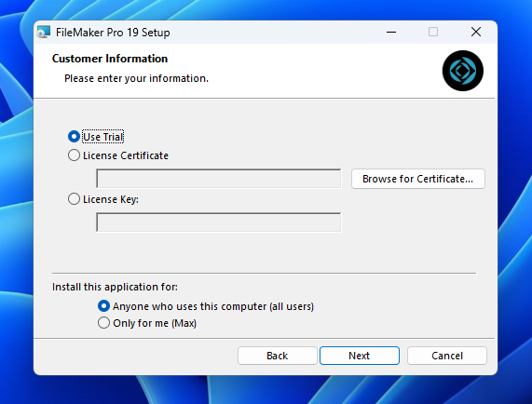Cancel the FileMaker Pro installation
This screenshot has width=532, height=404.
click(447, 356)
